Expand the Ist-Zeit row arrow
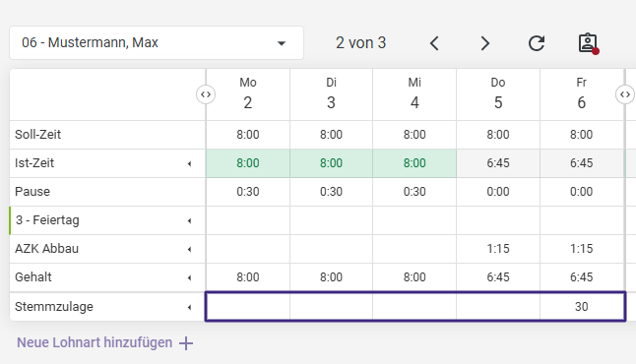The width and height of the screenshot is (636, 364). pos(189,163)
